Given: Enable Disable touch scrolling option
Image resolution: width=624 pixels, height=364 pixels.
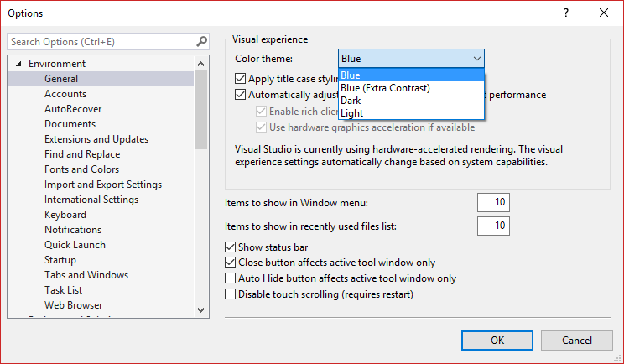Looking at the screenshot, I should 230,294.
